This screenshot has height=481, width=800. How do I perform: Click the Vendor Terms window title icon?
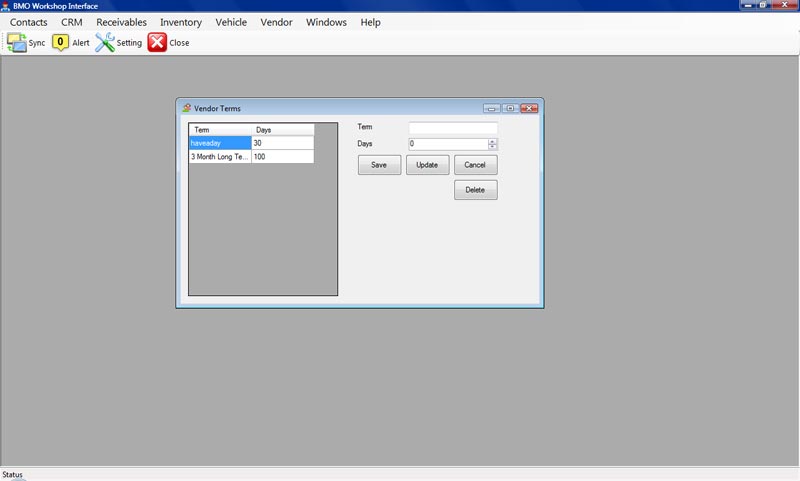[187, 108]
